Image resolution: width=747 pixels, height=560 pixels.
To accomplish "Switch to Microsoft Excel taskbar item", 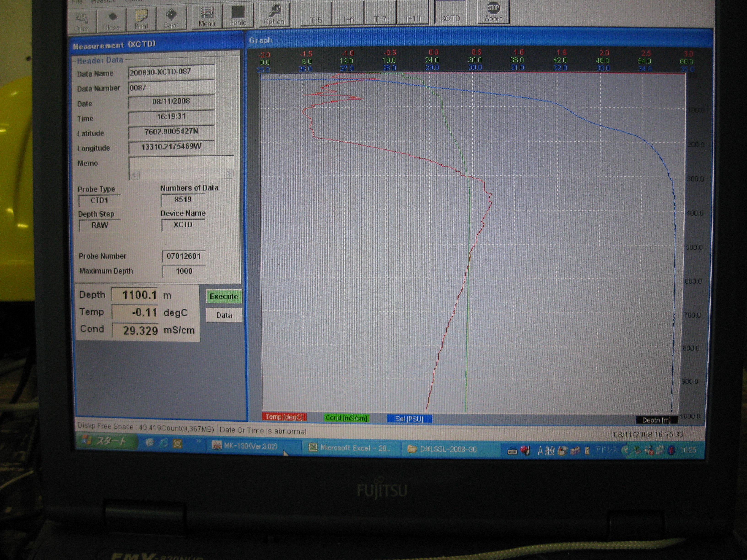I will pyautogui.click(x=349, y=448).
